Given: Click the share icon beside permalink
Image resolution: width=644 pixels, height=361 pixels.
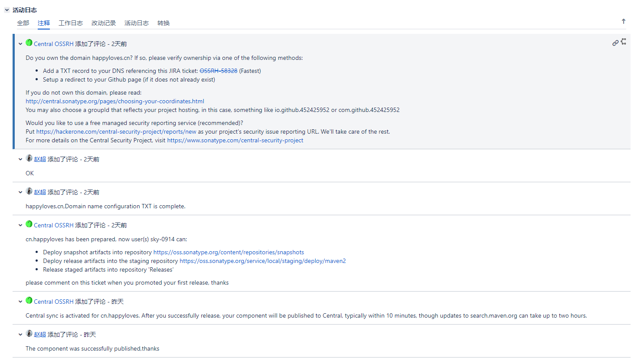Looking at the screenshot, I should 624,41.
